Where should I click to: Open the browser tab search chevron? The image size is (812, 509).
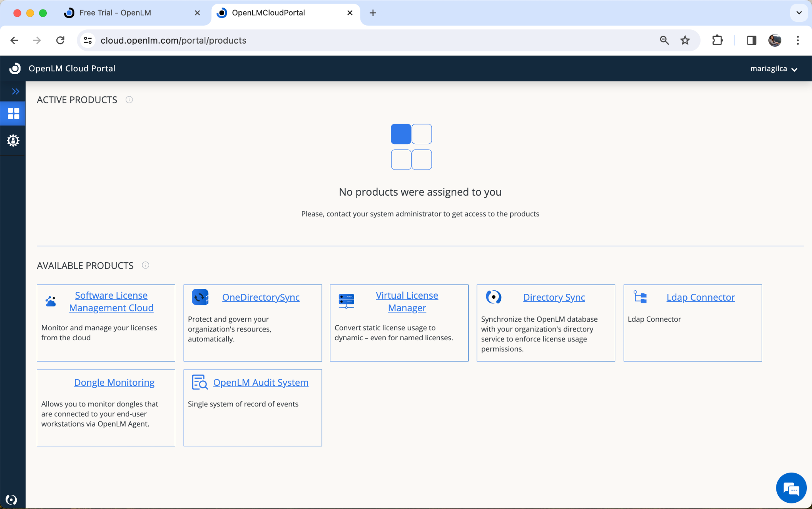tap(799, 13)
